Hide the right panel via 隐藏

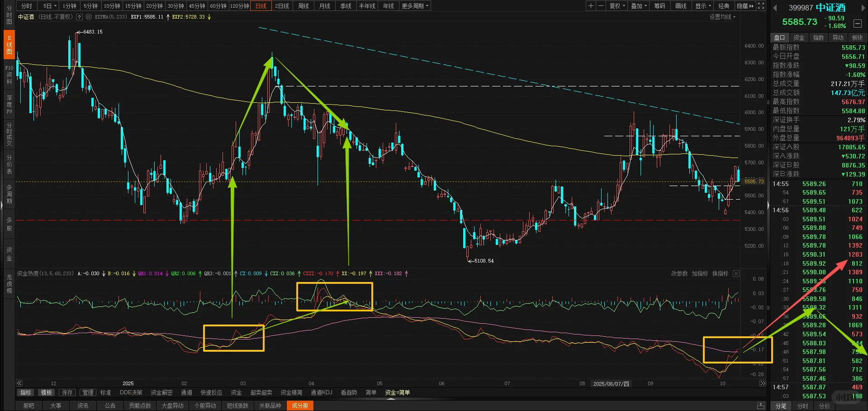pos(745,6)
